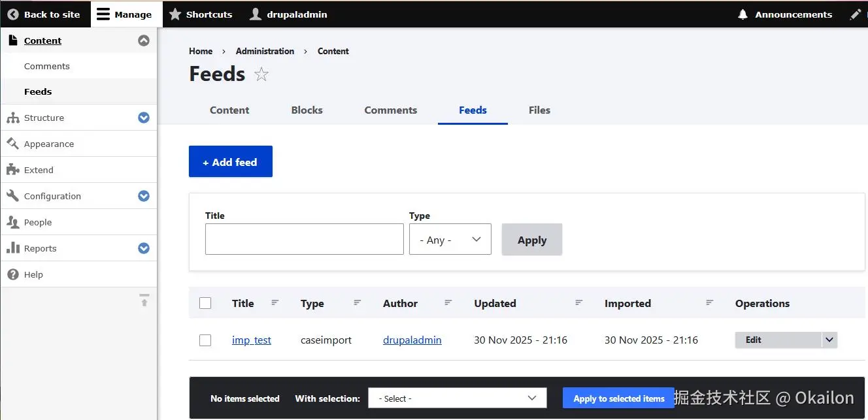Switch to the Files tab
Viewport: 868px width, 420px height.
(x=539, y=110)
